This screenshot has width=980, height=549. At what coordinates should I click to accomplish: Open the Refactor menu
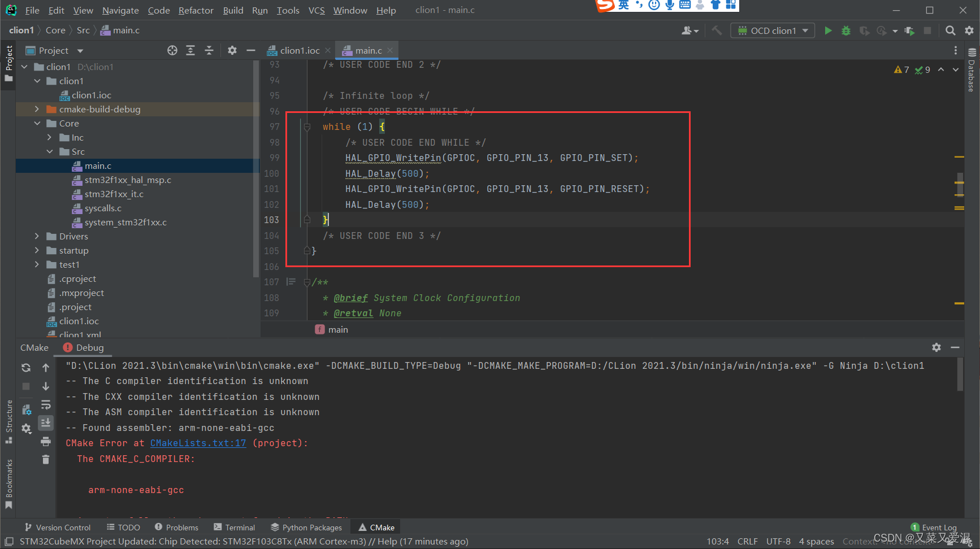pos(196,10)
